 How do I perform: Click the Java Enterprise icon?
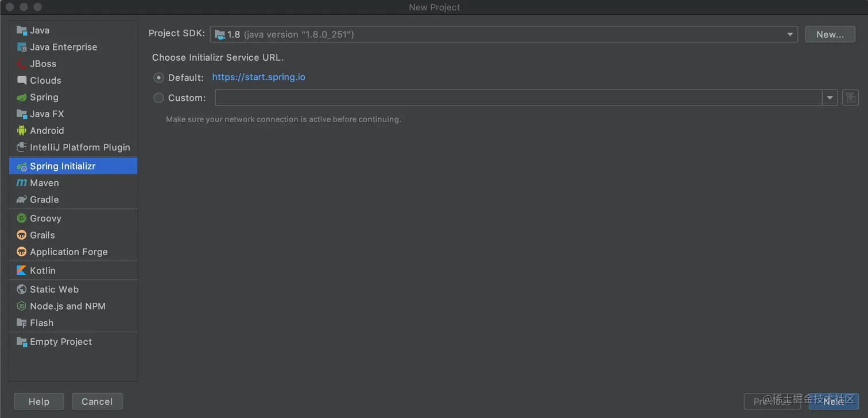click(x=22, y=47)
